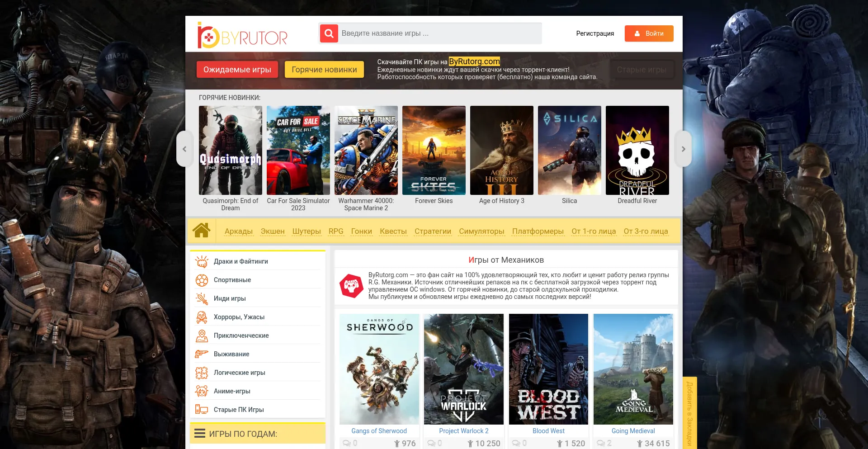Click the Хорроры skull icon
868x449 pixels.
point(202,317)
